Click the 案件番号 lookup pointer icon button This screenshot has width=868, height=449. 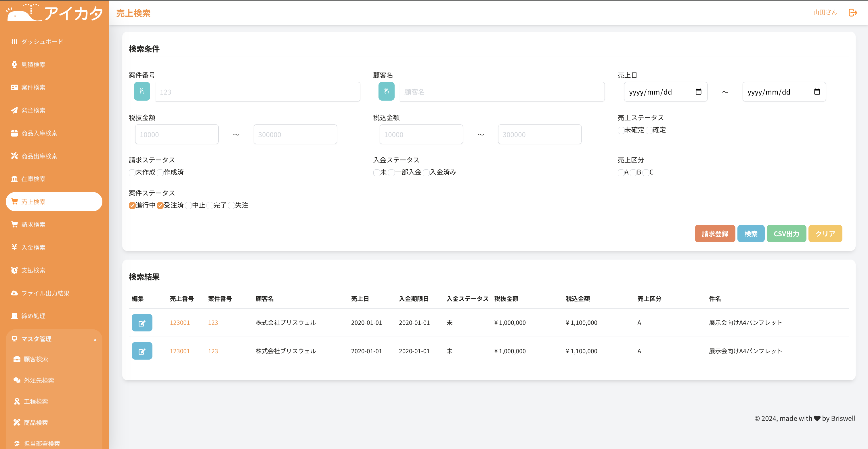[x=142, y=91]
